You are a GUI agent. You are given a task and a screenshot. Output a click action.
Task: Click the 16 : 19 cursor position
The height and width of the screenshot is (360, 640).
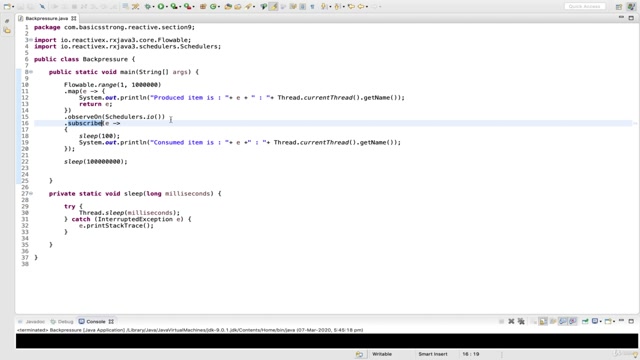[x=471, y=354]
